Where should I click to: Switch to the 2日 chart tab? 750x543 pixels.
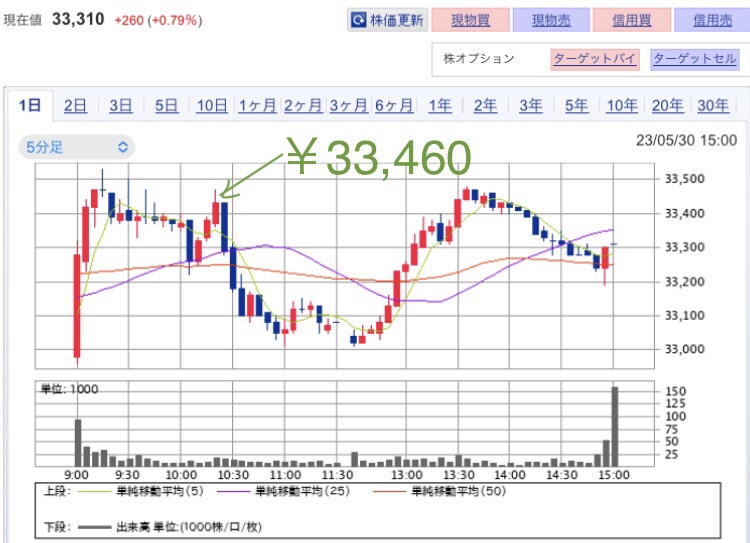click(76, 105)
